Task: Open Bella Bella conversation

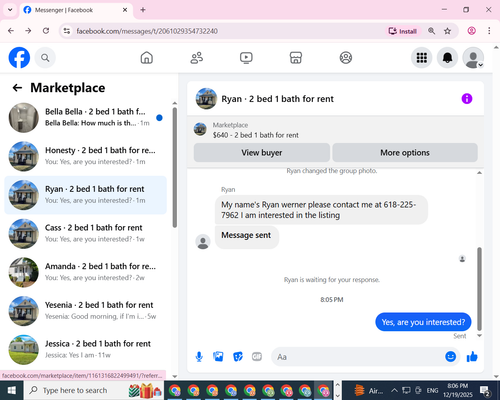Action: [85, 118]
